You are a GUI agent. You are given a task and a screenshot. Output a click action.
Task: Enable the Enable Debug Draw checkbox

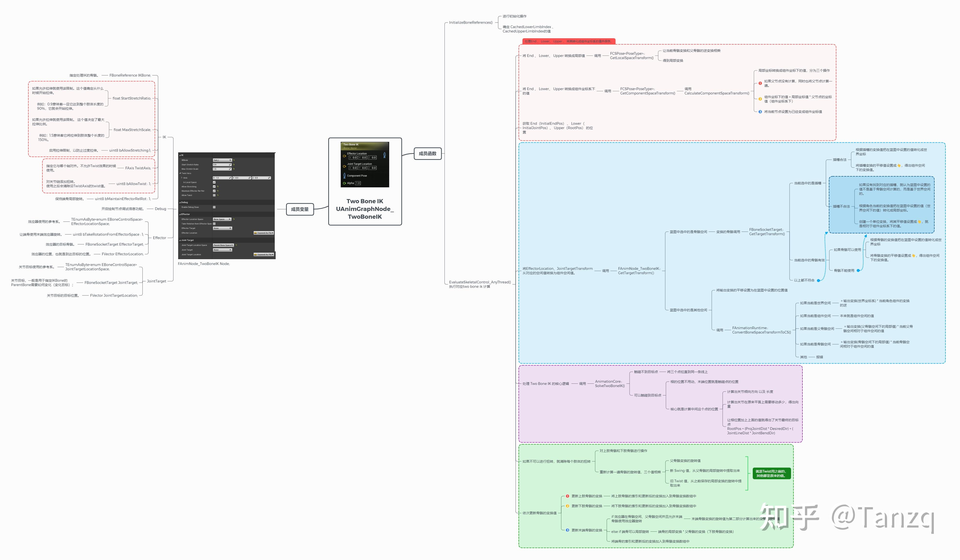click(215, 207)
